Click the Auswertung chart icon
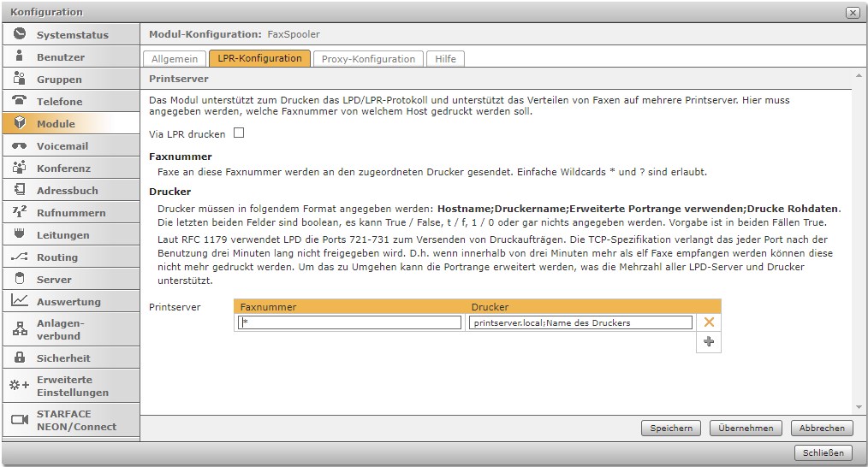The width and height of the screenshot is (868, 467). pyautogui.click(x=20, y=301)
